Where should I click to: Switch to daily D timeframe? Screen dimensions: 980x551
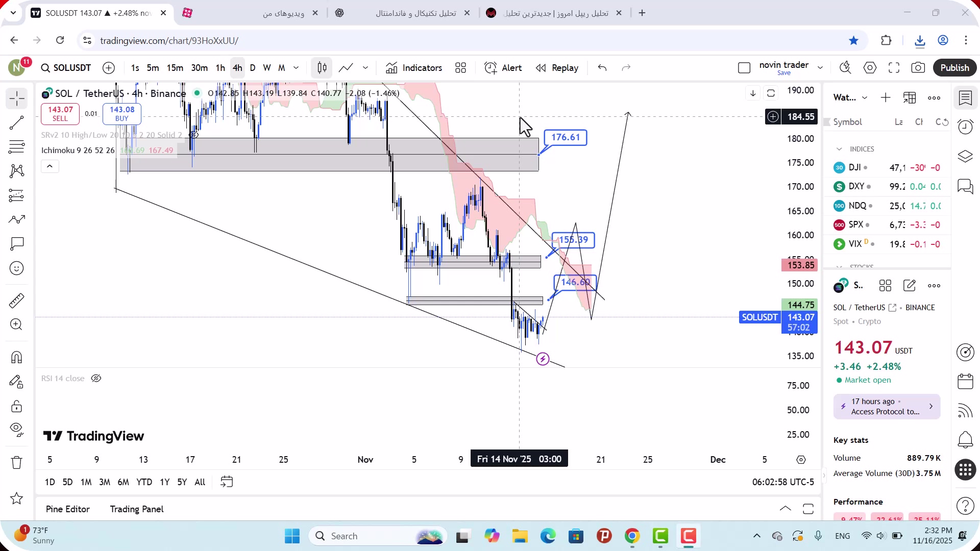[253, 68]
